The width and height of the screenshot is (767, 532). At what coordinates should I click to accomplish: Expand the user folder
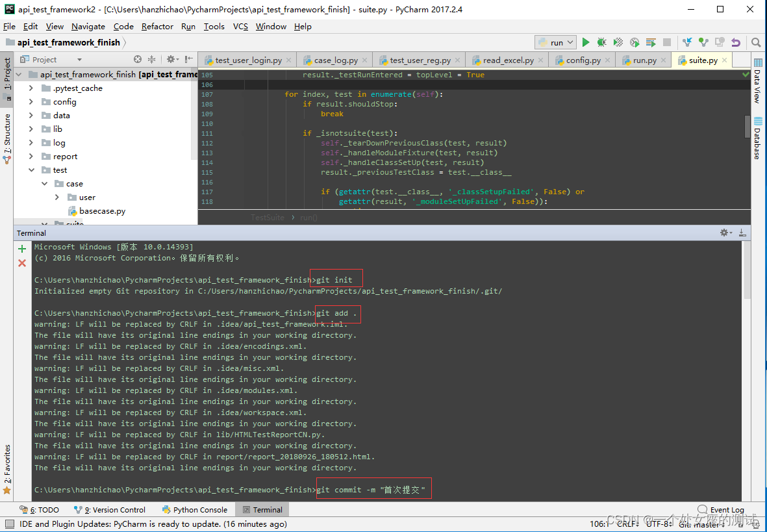pos(57,197)
